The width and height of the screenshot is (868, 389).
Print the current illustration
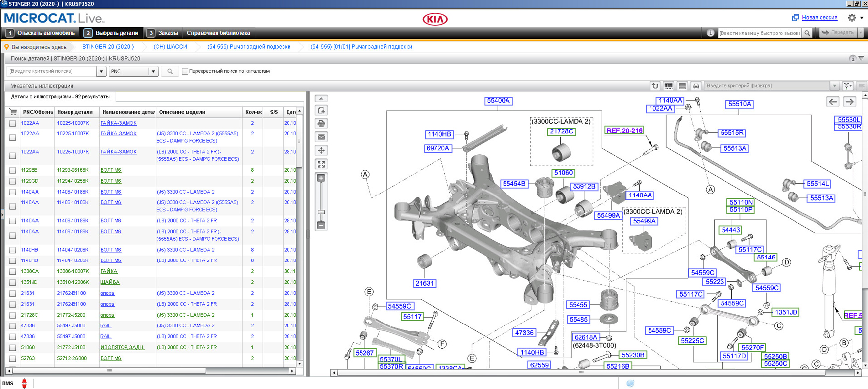tap(321, 124)
